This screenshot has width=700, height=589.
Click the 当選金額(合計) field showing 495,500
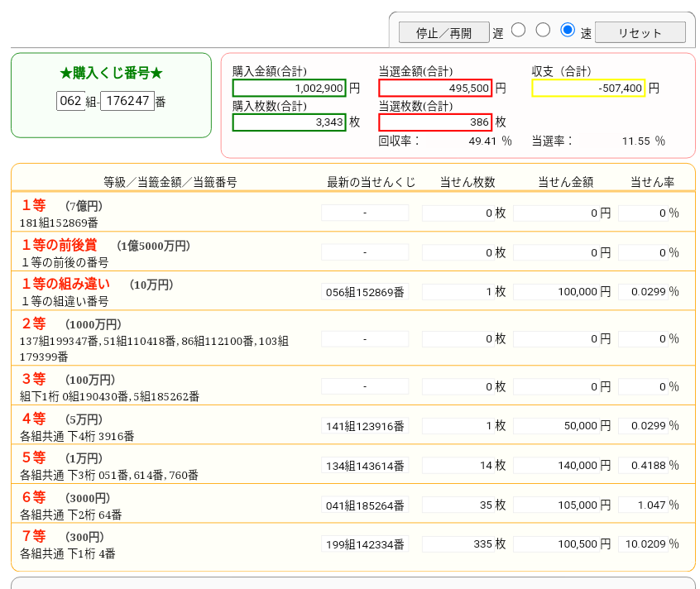coord(435,88)
